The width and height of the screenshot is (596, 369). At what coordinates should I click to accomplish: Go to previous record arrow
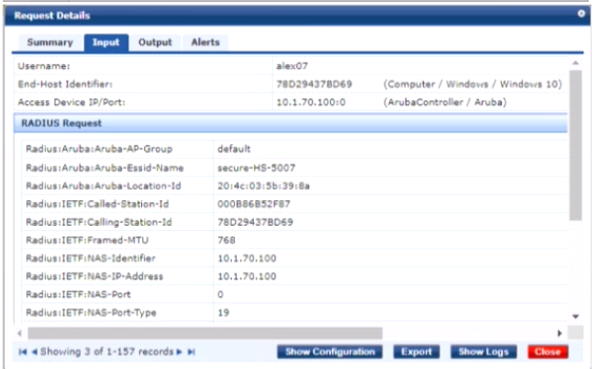coord(34,352)
